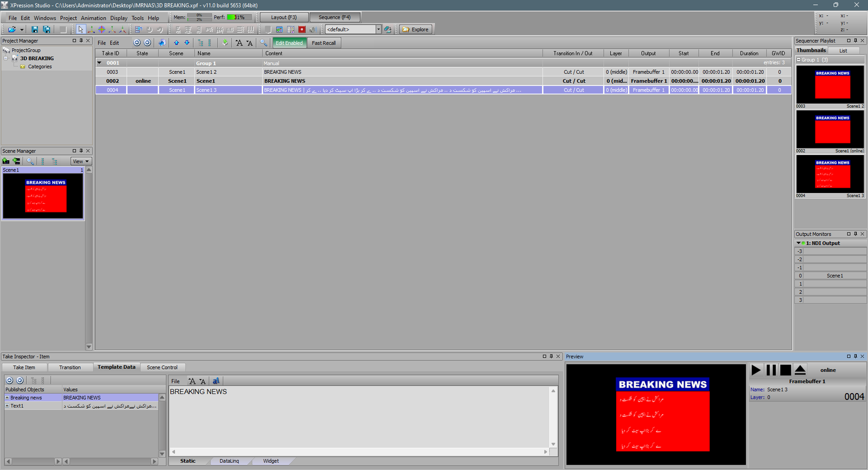868x470 pixels.
Task: Move take up with blue up arrow
Action: pyautogui.click(x=176, y=43)
